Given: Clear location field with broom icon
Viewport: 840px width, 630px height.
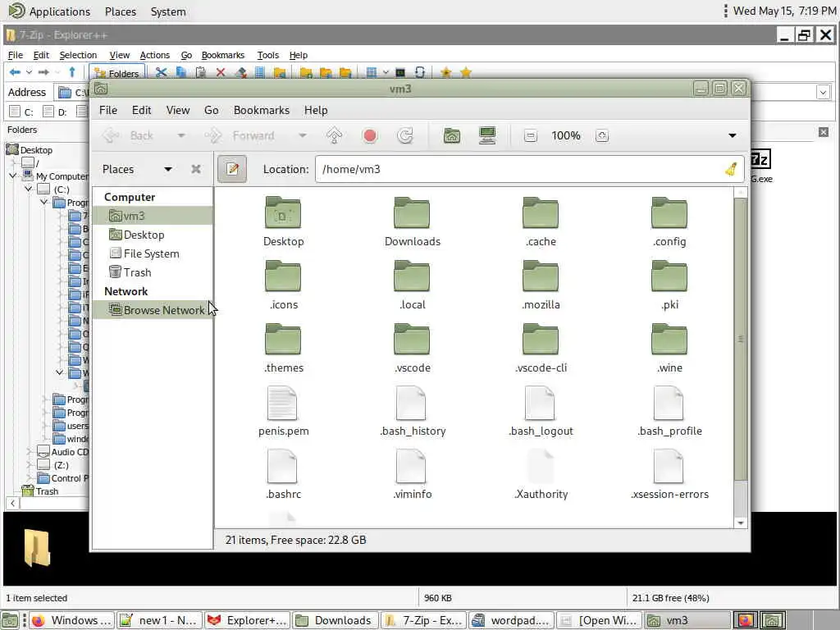Looking at the screenshot, I should pos(731,169).
